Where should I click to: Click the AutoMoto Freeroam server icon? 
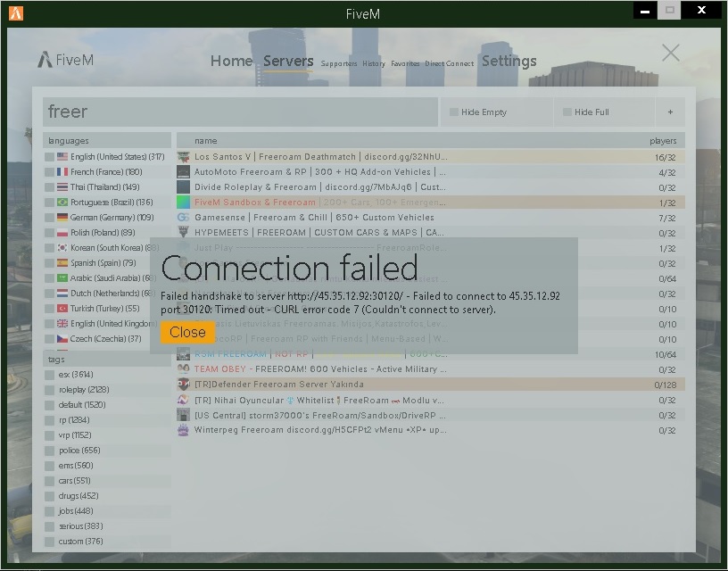coord(184,172)
